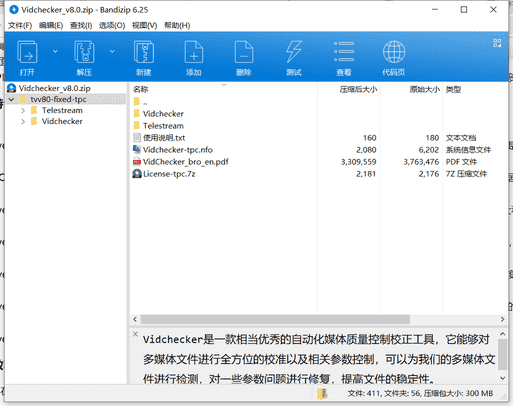The width and height of the screenshot is (513, 406).
Task: Select the file name Vidchecker-tpc.nfo
Action: (178, 150)
